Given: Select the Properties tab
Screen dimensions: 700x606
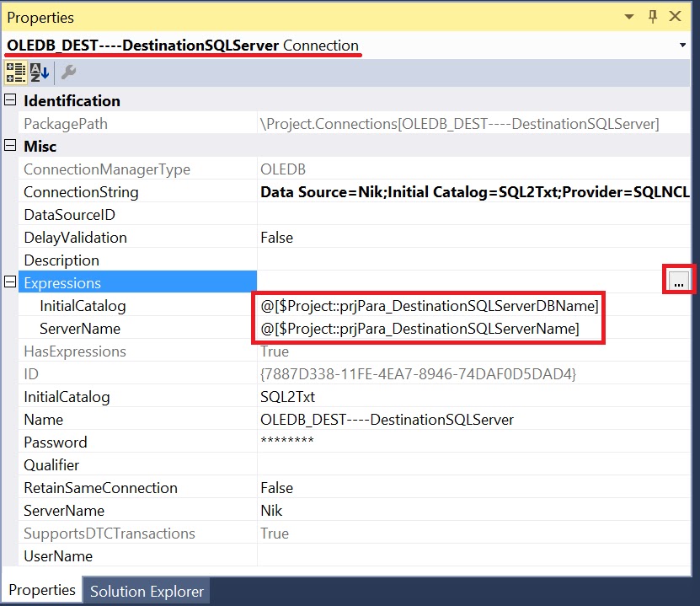Looking at the screenshot, I should [41, 590].
